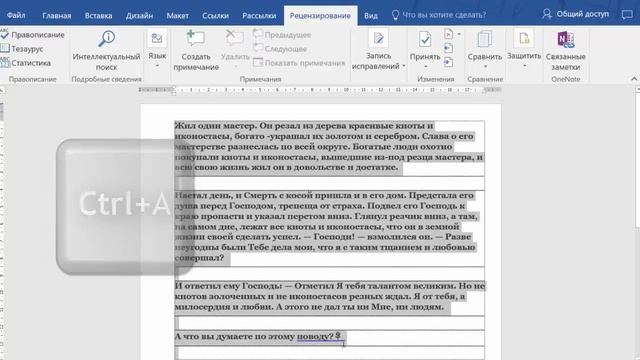Image resolution: width=640 pixels, height=360 pixels.
Task: Open the Тезаурус thesaurus
Action: pos(22,49)
